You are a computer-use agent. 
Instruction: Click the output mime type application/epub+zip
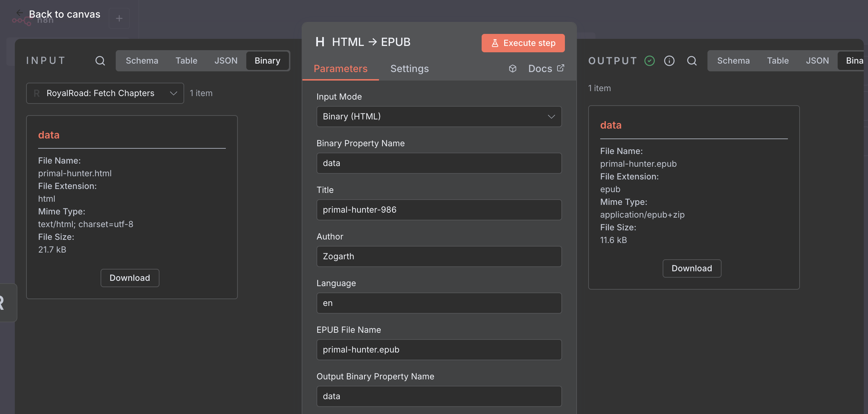pos(642,215)
